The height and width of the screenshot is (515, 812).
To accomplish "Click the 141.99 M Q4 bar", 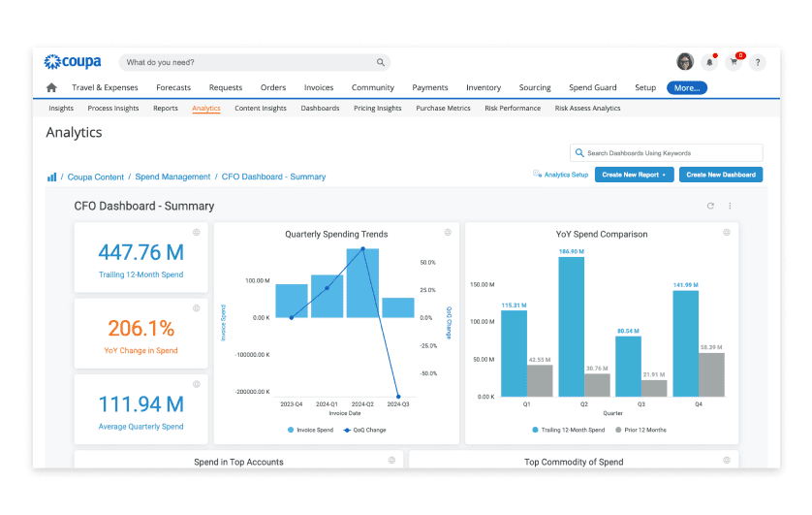I will point(686,343).
